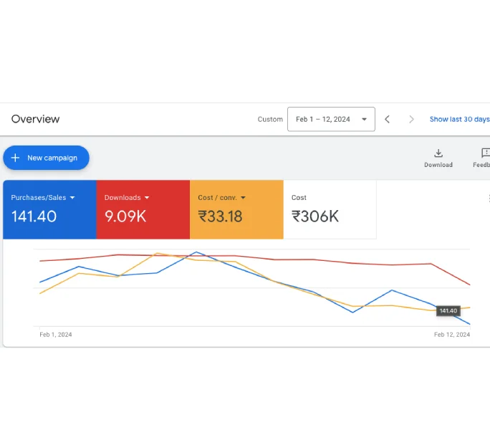
Task: Open the three-dot menu beside the scorecards
Action: tap(489, 199)
